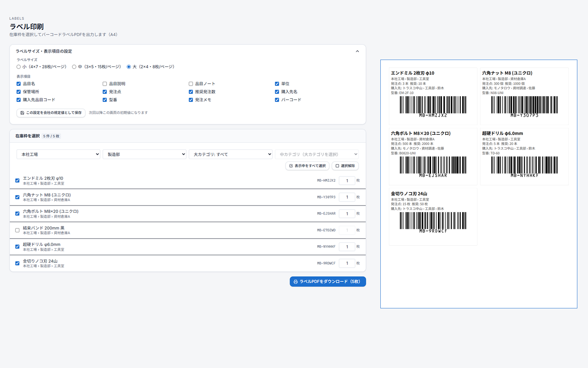This screenshot has width=588, height=368.
Task: Uncheck the 発注メモ checkbox
Action: 191,100
